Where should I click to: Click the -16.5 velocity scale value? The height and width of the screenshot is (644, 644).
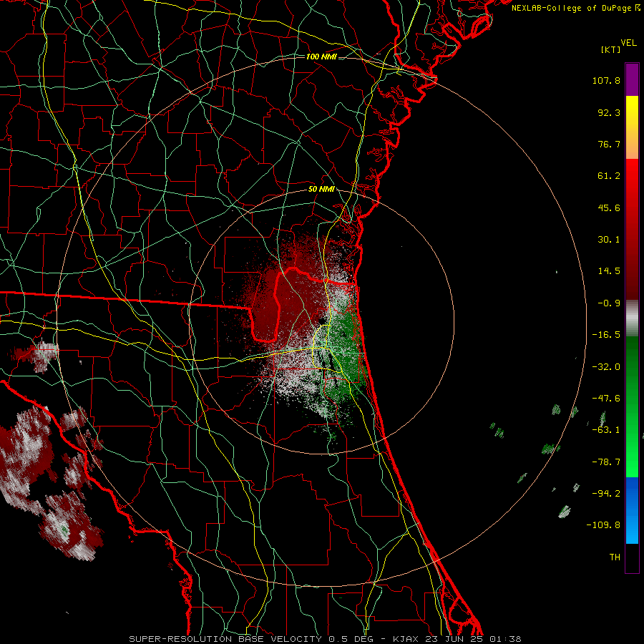coord(606,335)
